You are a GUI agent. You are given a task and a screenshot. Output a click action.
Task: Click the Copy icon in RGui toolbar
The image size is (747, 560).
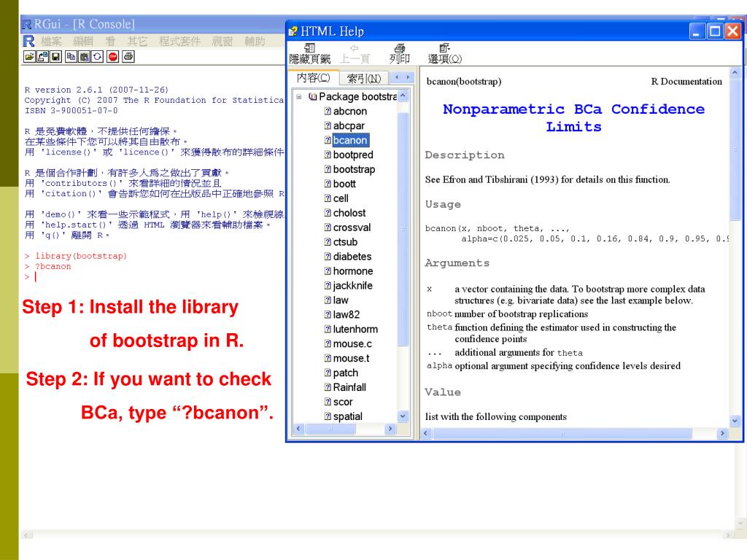(x=71, y=57)
